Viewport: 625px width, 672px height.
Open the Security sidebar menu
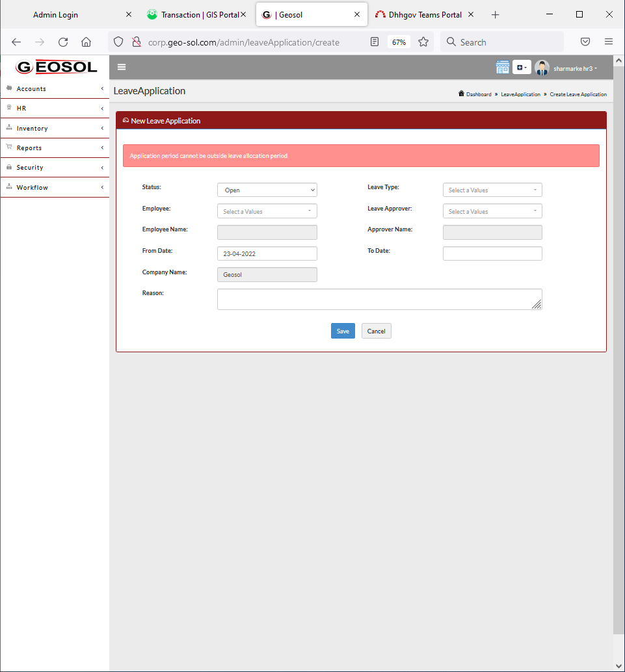55,168
